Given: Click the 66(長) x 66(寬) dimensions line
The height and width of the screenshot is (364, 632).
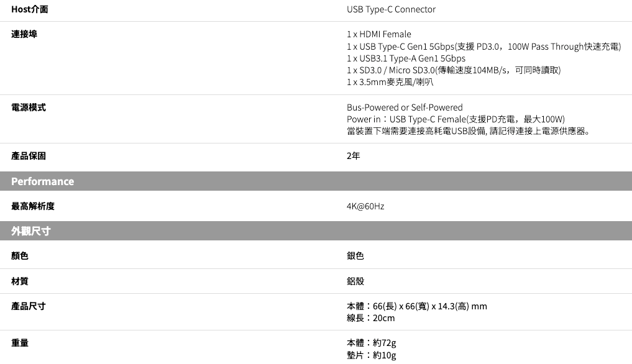Looking at the screenshot, I should (416, 306).
